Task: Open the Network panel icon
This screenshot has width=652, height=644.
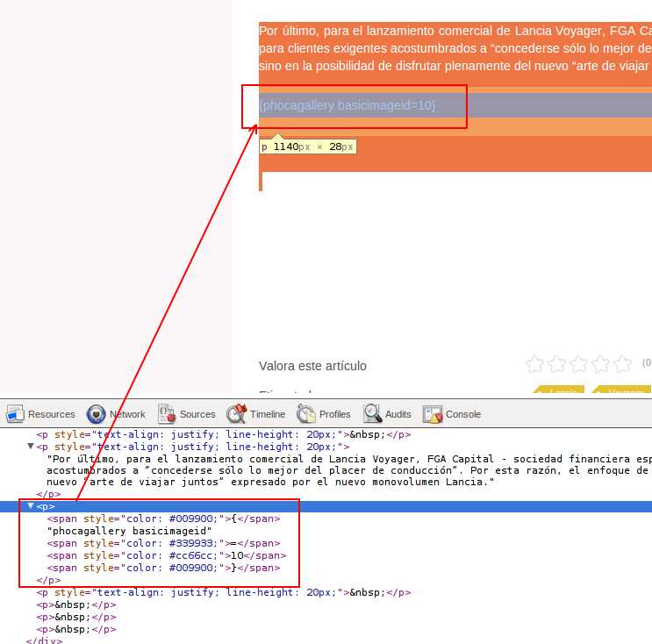Action: (x=96, y=414)
